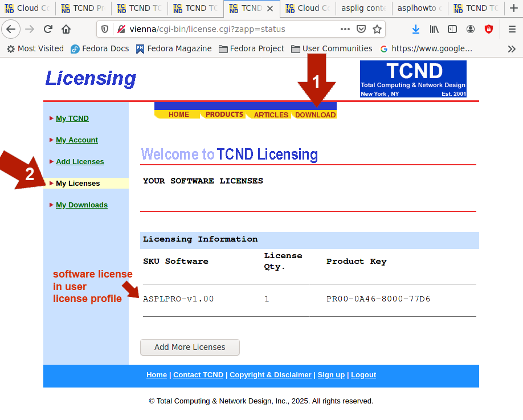This screenshot has width=523, height=420.
Task: Click the browser reload button
Action: click(x=48, y=29)
